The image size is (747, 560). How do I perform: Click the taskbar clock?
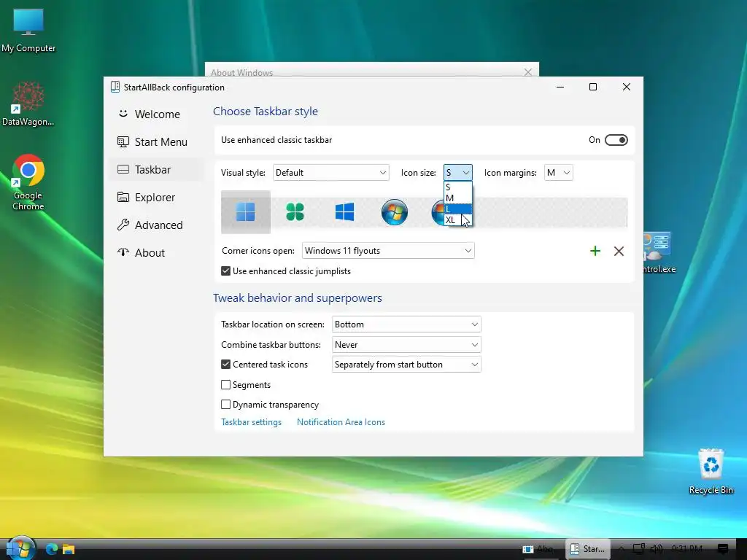tap(687, 549)
